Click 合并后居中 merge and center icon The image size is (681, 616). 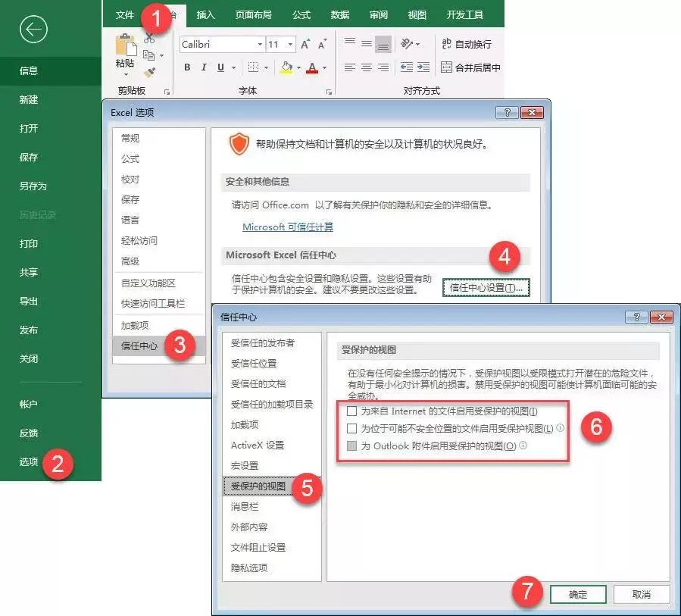point(471,67)
